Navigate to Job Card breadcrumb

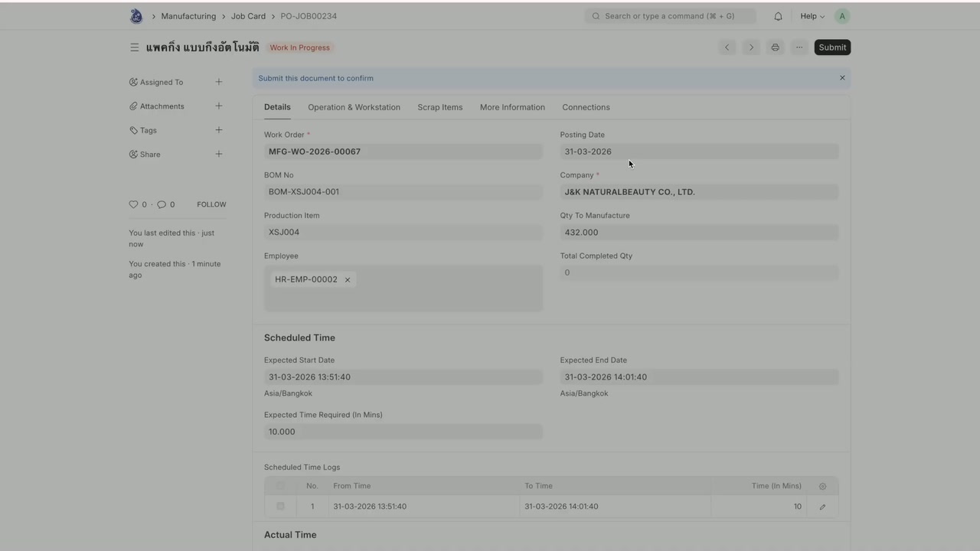248,16
